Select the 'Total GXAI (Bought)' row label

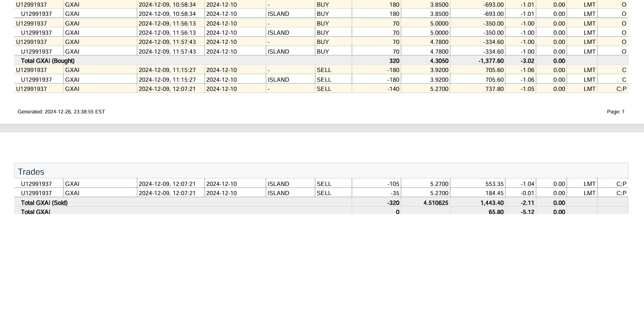click(48, 61)
